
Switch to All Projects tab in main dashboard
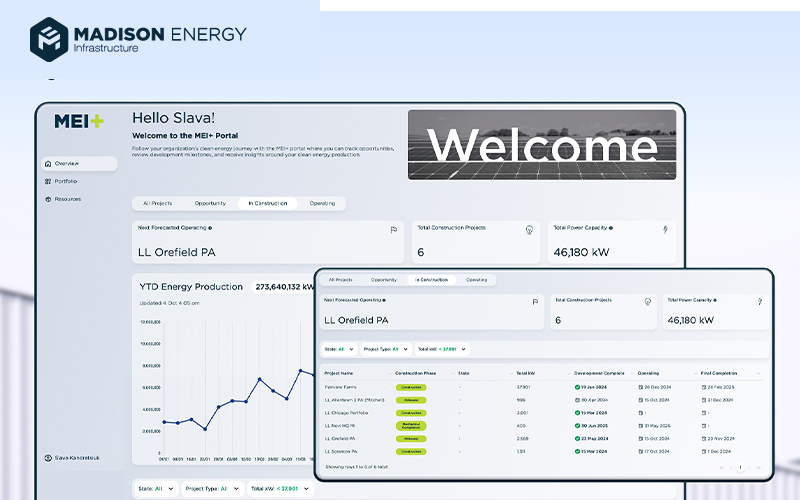(158, 203)
